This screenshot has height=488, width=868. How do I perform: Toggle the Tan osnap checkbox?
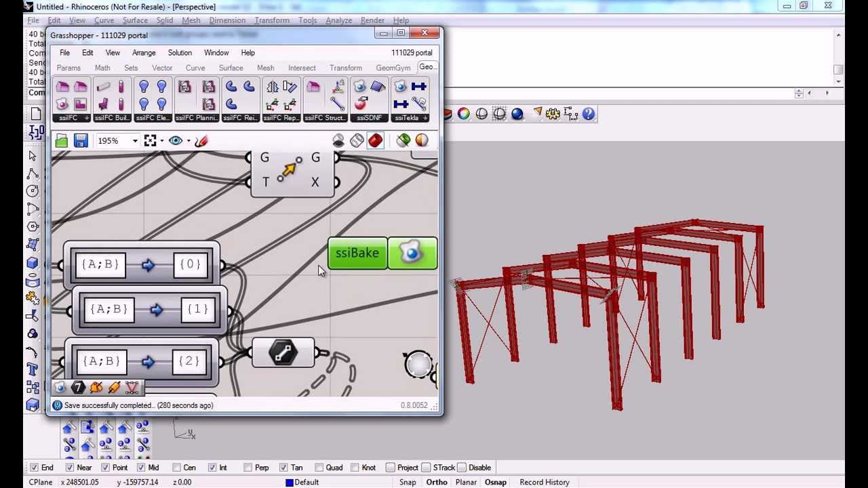(x=283, y=468)
